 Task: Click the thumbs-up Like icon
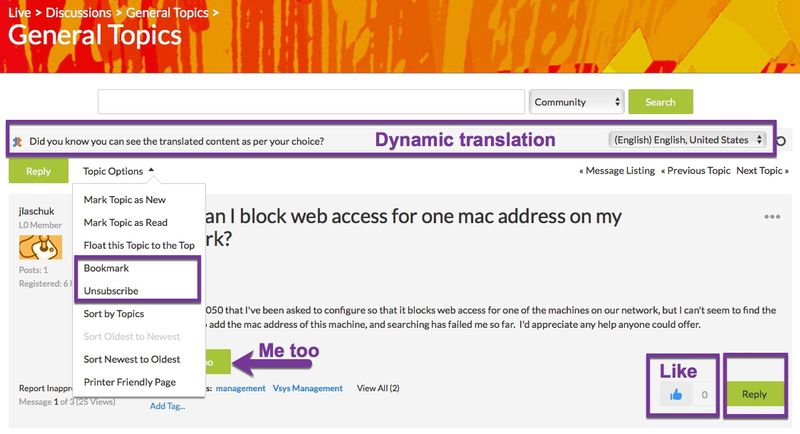[x=676, y=394]
